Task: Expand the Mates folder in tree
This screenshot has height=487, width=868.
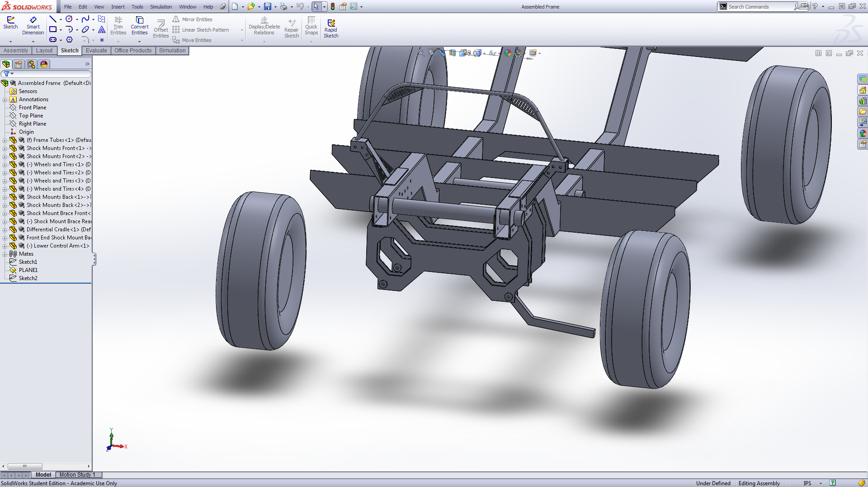Action: click(5, 254)
